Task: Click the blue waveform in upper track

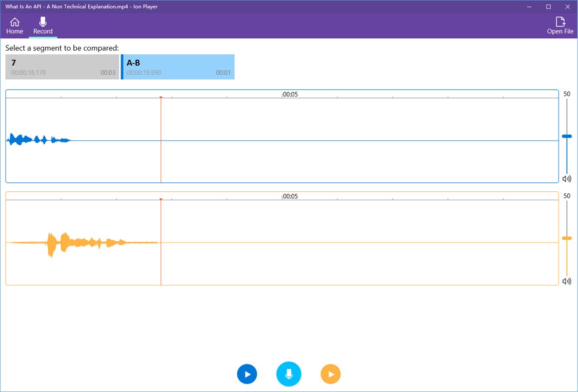Action: tap(39, 139)
